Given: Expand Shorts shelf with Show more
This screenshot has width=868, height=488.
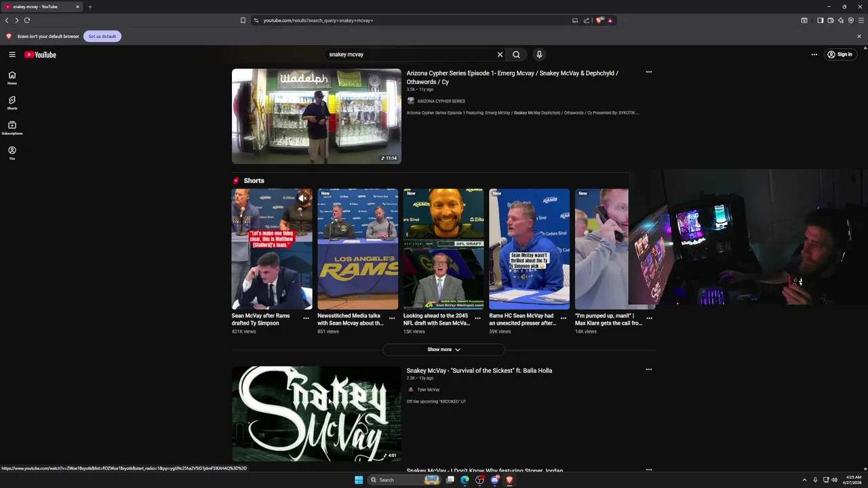Looking at the screenshot, I should pyautogui.click(x=443, y=350).
